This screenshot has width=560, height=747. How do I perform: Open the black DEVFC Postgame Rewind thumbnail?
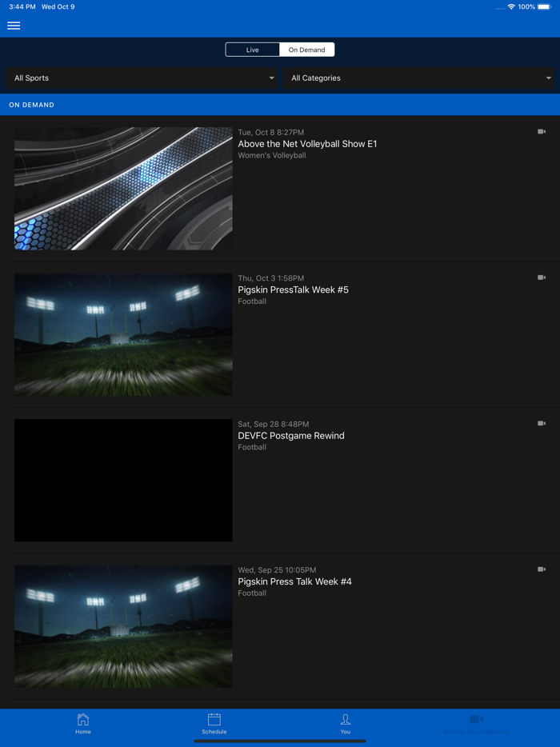123,480
